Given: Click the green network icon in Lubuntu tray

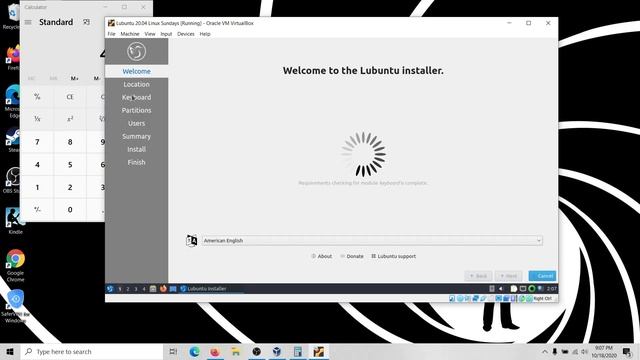Looking at the screenshot, I should [x=532, y=289].
